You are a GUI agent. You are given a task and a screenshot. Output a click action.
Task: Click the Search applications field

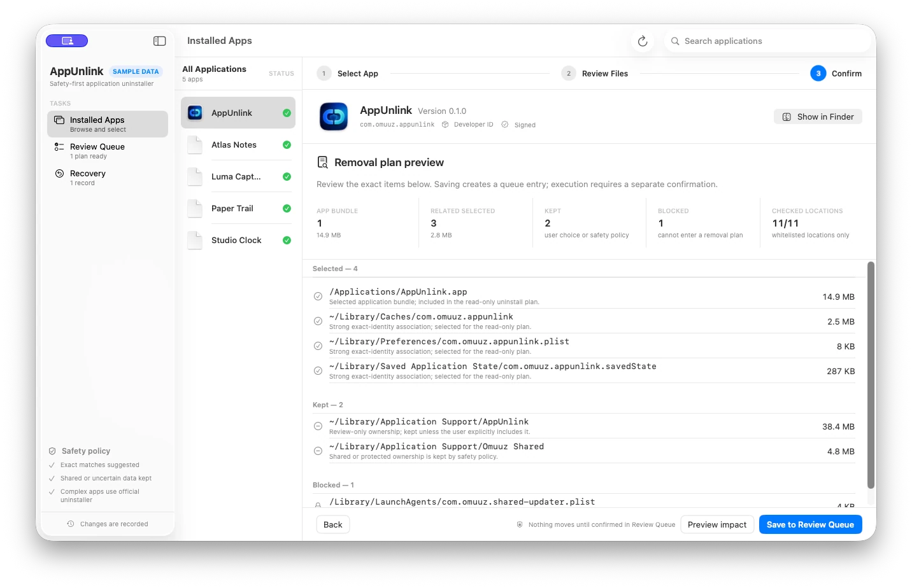767,41
